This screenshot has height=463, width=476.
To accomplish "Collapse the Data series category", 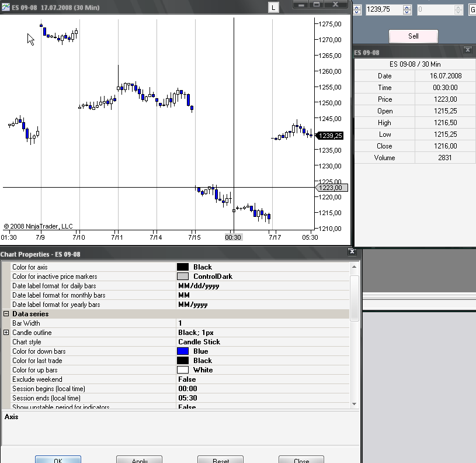I will tap(6, 314).
